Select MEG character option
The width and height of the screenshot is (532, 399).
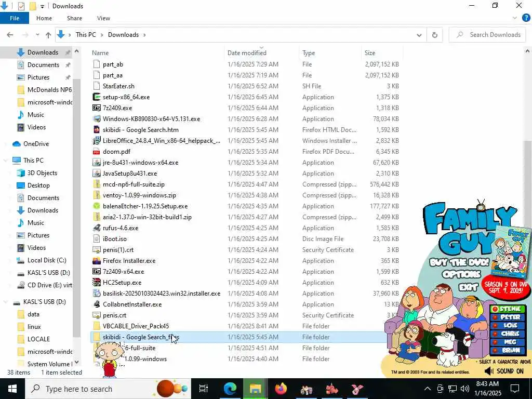tap(508, 342)
